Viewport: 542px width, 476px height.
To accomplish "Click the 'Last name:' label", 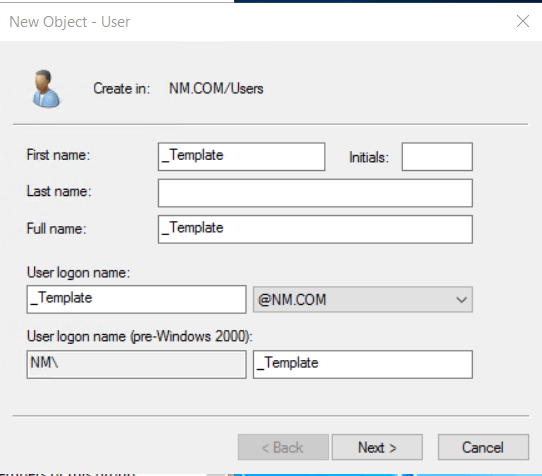I will click(59, 191).
